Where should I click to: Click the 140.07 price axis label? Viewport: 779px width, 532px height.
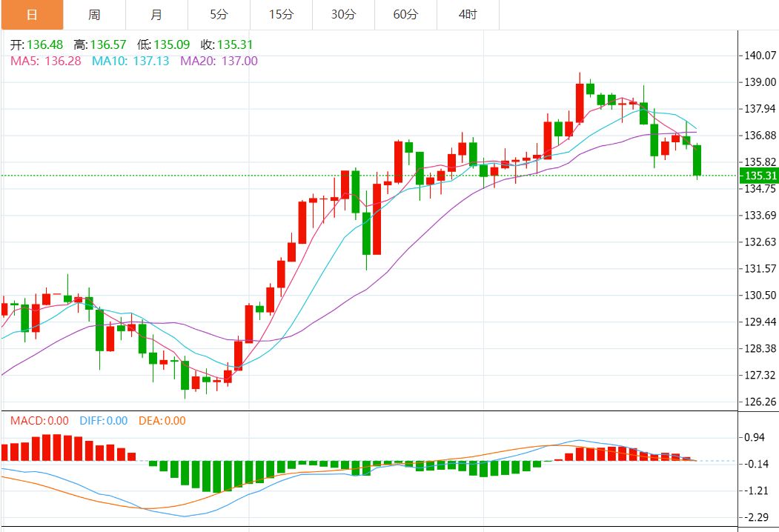point(760,56)
